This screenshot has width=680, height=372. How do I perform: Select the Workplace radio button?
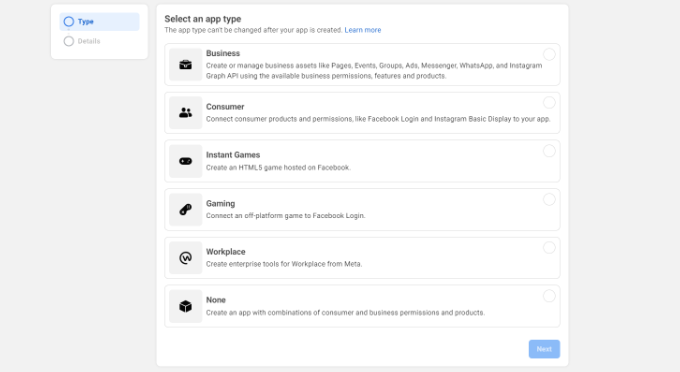(549, 248)
